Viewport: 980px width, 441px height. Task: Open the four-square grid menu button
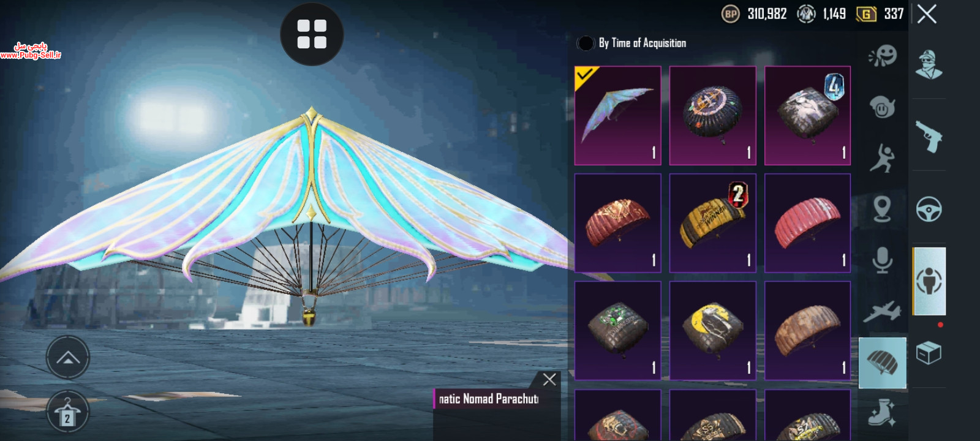(x=312, y=34)
